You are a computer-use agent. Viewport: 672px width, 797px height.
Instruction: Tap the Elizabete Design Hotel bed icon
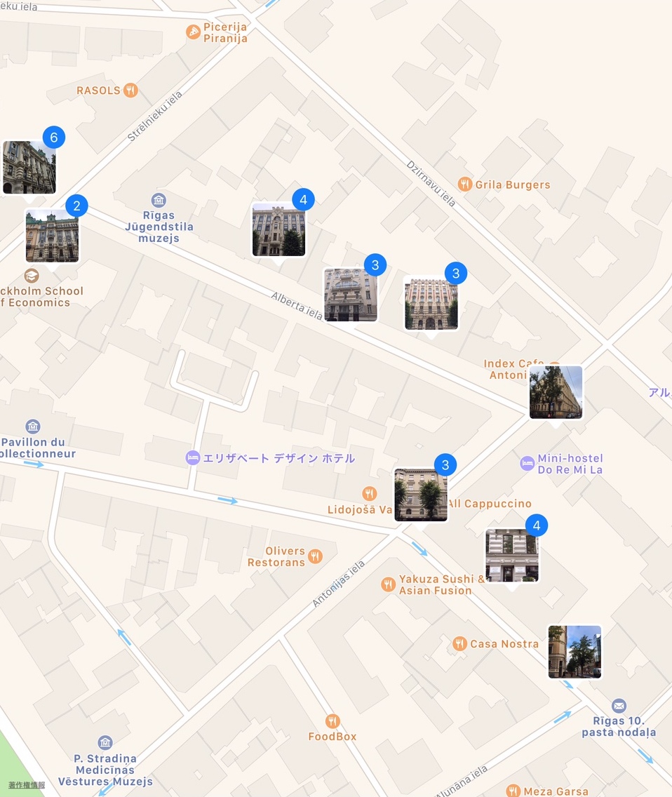193,458
